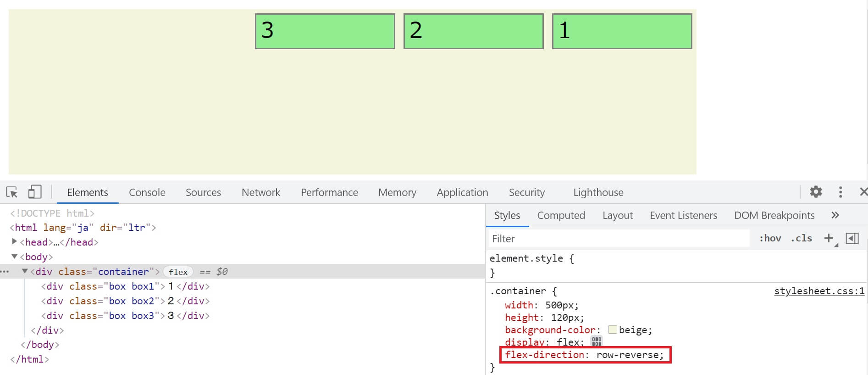Image resolution: width=868 pixels, height=375 pixels.
Task: Show more Styles pane tabs
Action: pos(835,215)
